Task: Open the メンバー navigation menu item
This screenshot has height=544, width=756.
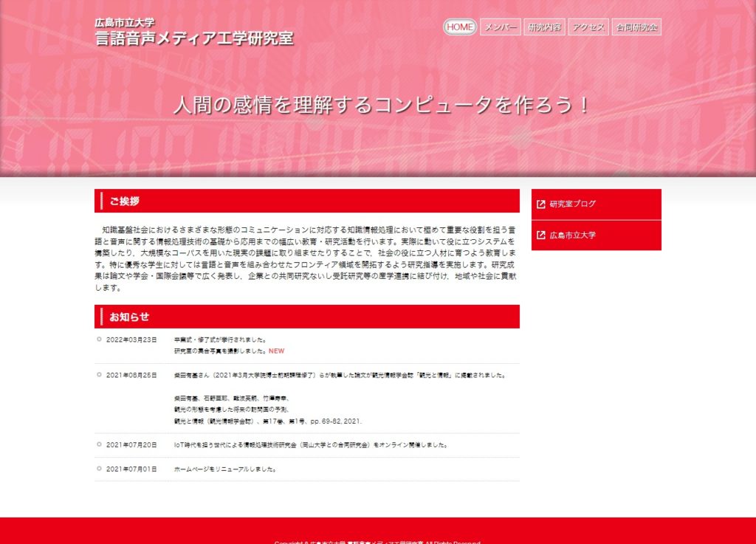Action: point(501,27)
